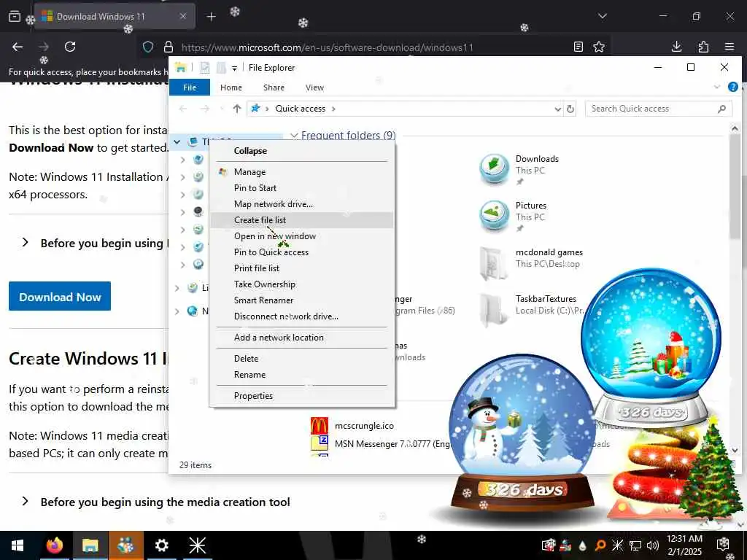The height and width of the screenshot is (560, 747).
Task: Select Take Ownership
Action: [x=302, y=284]
